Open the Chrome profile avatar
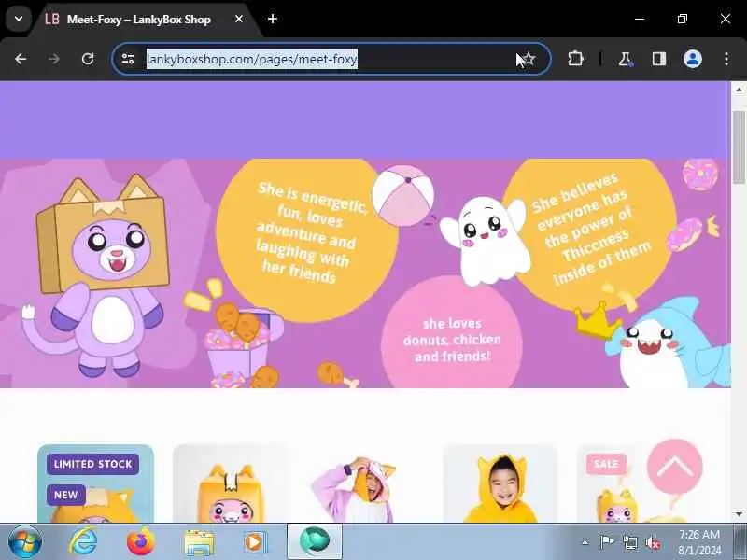The width and height of the screenshot is (747, 560). tap(692, 59)
